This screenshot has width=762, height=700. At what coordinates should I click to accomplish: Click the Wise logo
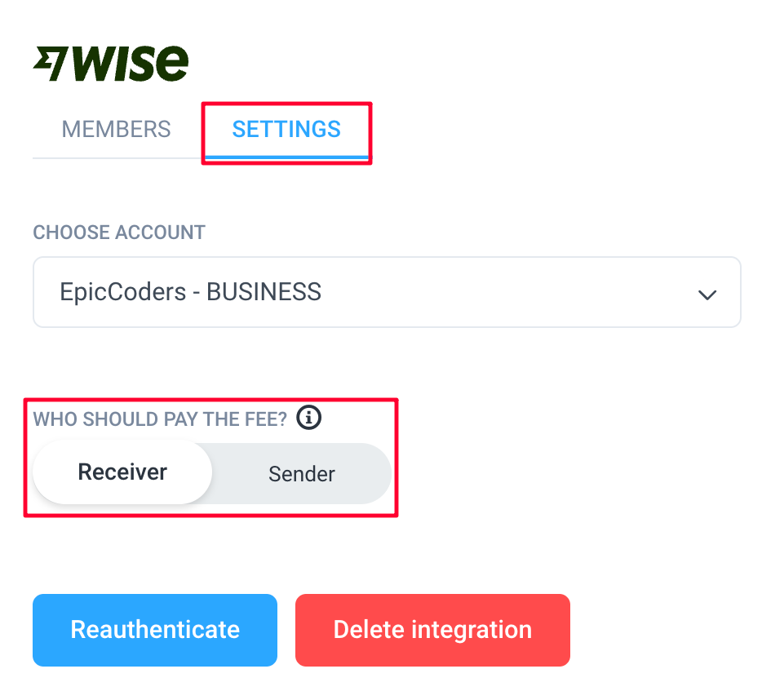pyautogui.click(x=111, y=64)
